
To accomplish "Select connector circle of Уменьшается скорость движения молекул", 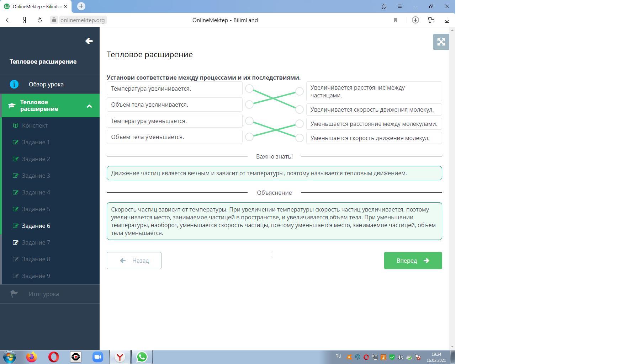I will 300,138.
